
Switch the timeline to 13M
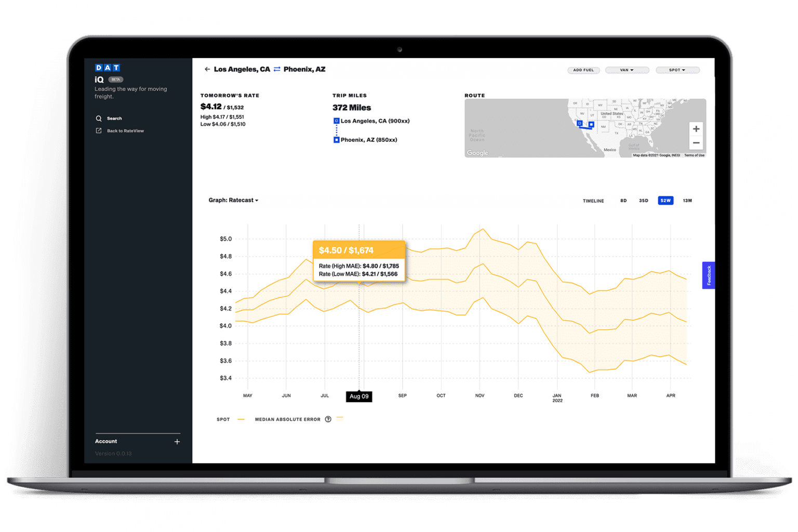(x=687, y=200)
